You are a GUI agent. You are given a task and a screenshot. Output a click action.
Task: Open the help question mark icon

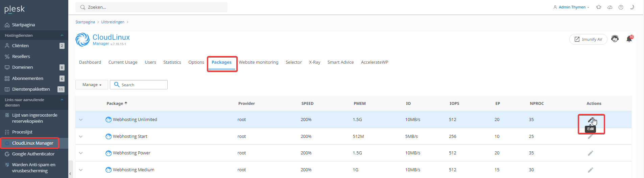621,7
